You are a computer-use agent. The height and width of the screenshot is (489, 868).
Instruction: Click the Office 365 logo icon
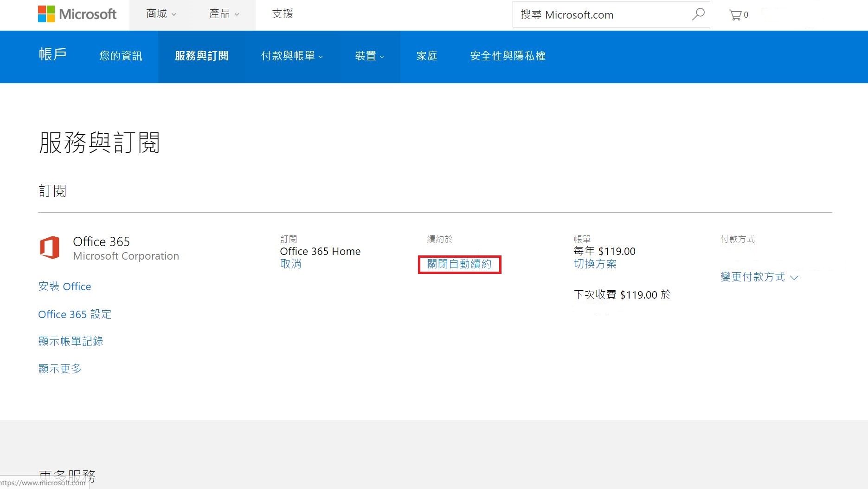(x=50, y=247)
